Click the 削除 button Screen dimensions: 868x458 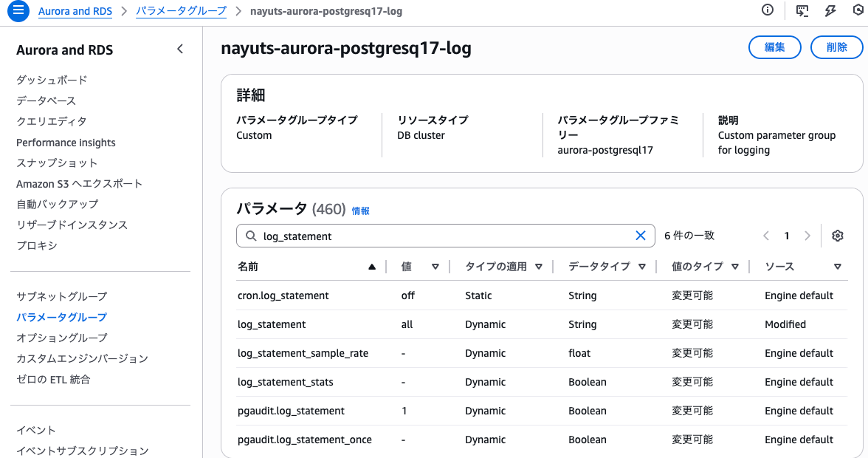click(x=836, y=47)
